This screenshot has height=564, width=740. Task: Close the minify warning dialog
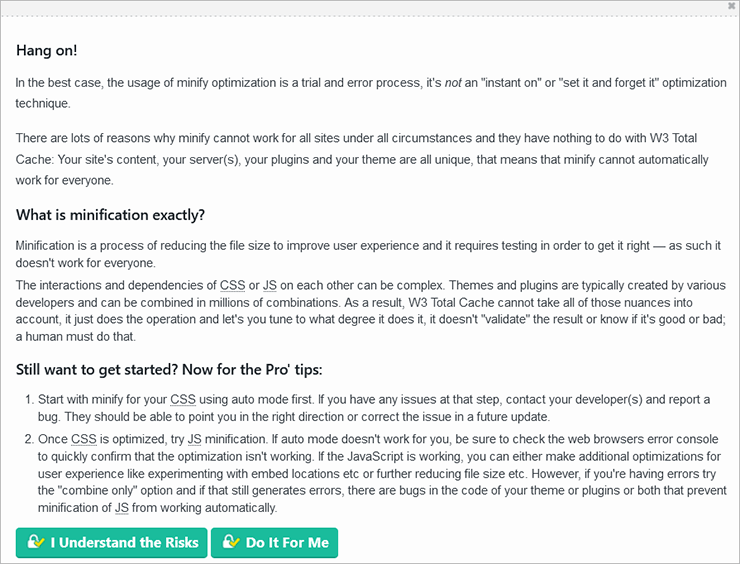tap(733, 6)
